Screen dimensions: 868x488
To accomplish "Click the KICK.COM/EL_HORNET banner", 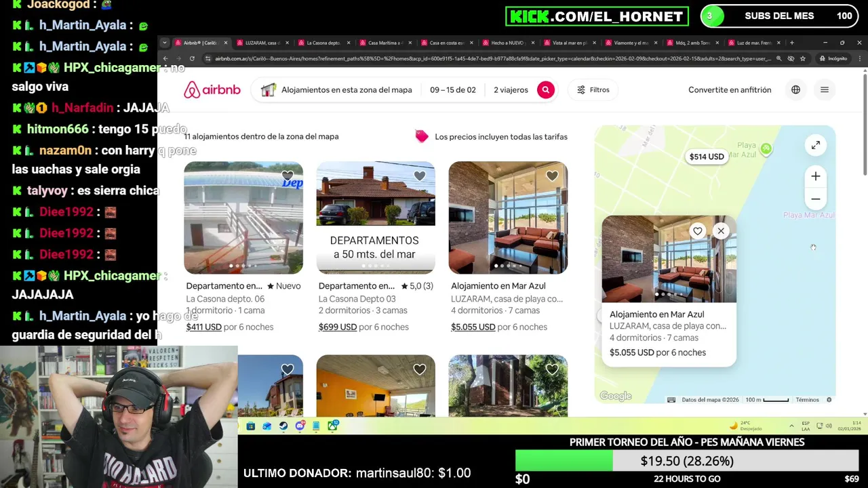I will pyautogui.click(x=597, y=16).
